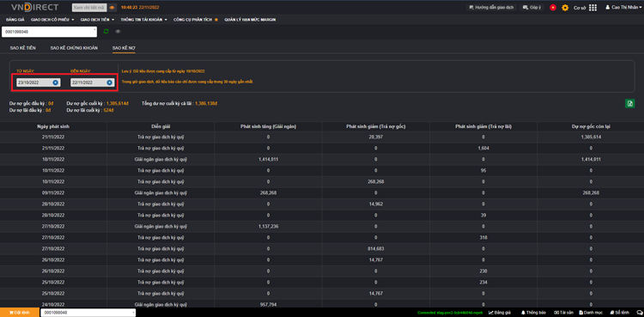Viewport: 644px width, 317px height.
Task: Open top account number dropdown 0001098048
Action: coord(49,32)
